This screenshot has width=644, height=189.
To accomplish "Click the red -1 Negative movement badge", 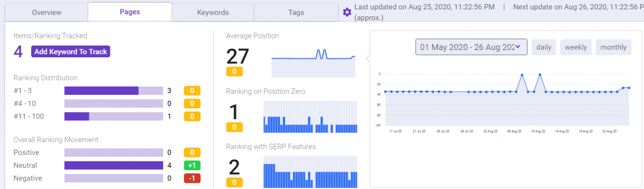I will click(x=192, y=178).
